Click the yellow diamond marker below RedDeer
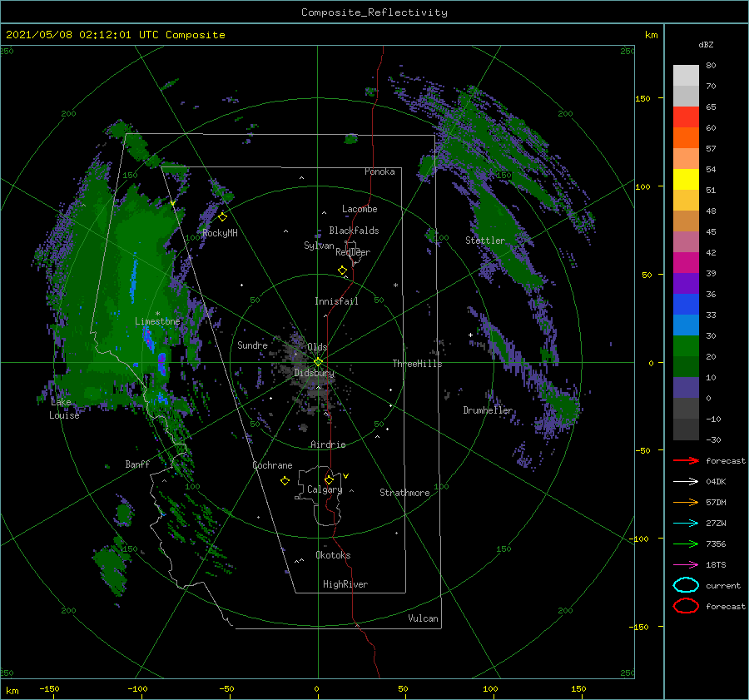This screenshot has height=700, width=749. pos(343,271)
